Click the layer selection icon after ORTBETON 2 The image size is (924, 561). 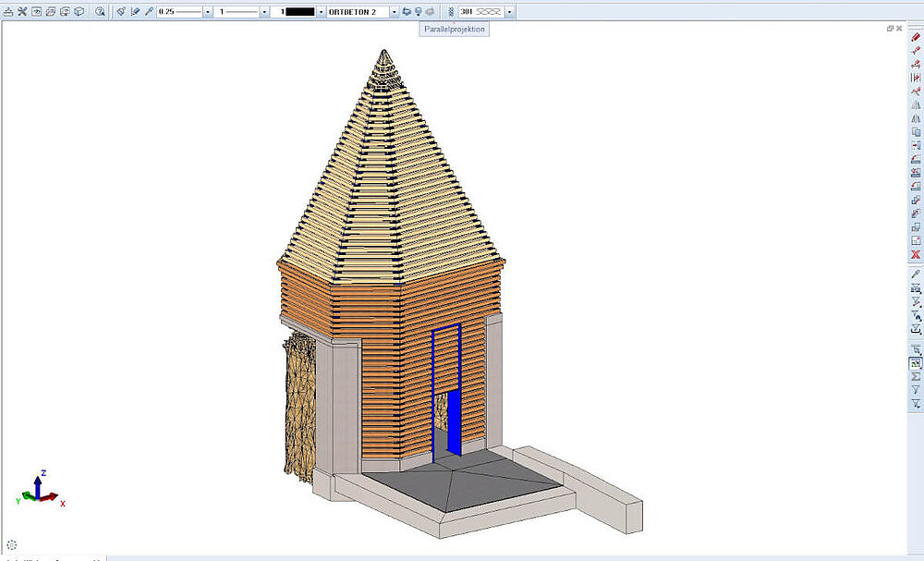406,11
